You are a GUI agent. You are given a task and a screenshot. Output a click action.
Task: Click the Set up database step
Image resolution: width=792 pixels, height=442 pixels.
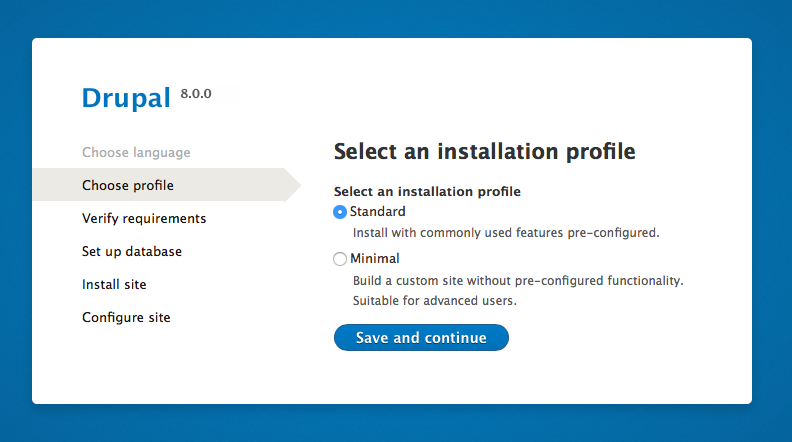(x=132, y=251)
